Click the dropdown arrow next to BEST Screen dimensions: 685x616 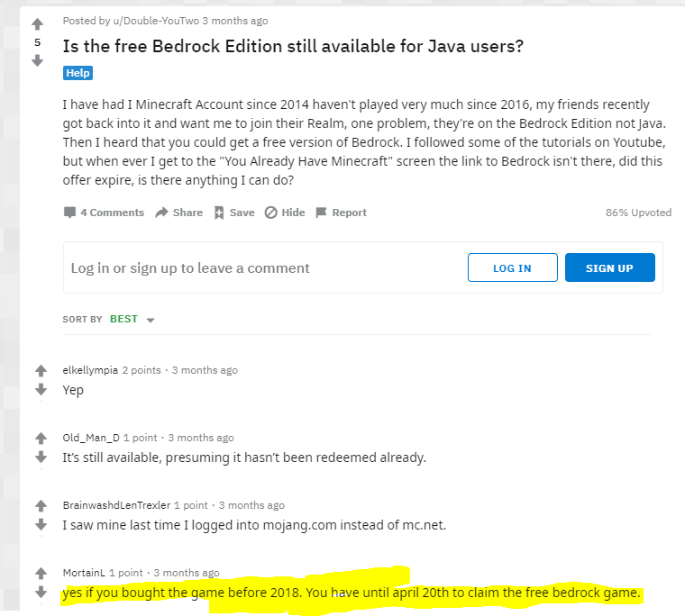(151, 320)
